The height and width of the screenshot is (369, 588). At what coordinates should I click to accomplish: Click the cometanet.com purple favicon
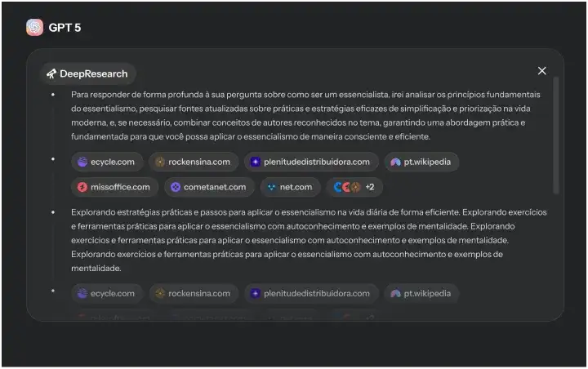[x=176, y=187]
